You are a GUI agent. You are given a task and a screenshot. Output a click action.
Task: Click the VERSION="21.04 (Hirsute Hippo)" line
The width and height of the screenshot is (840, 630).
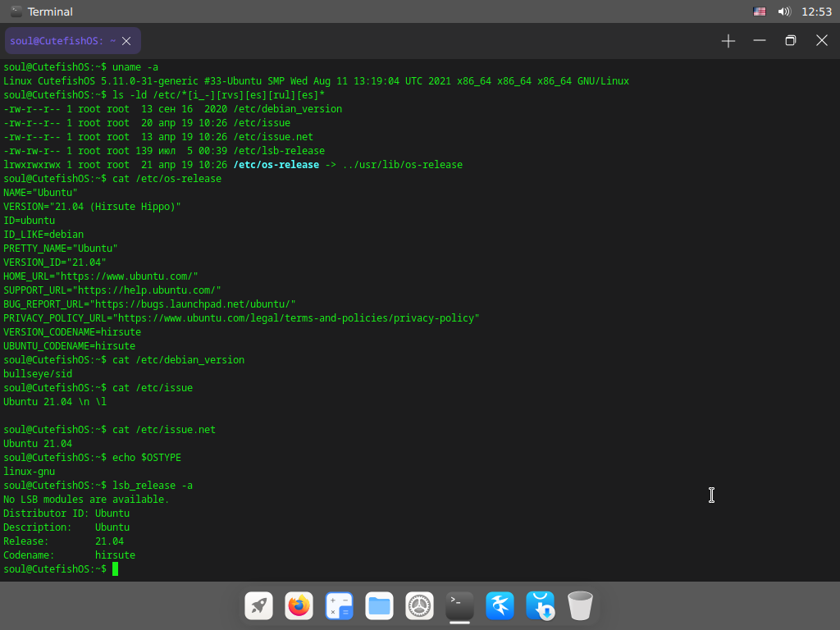pyautogui.click(x=92, y=206)
